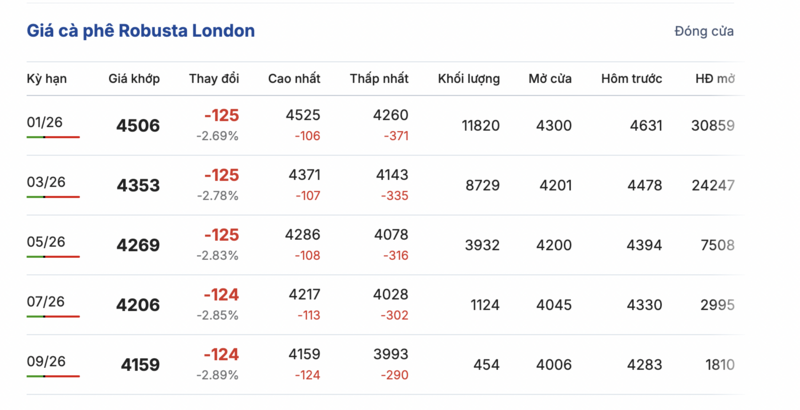The height and width of the screenshot is (410, 800).
Task: Select the 05/26 contract term
Action: pos(45,242)
